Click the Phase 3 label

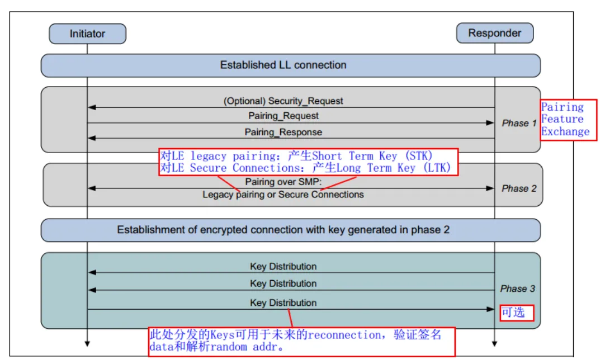[x=517, y=289]
